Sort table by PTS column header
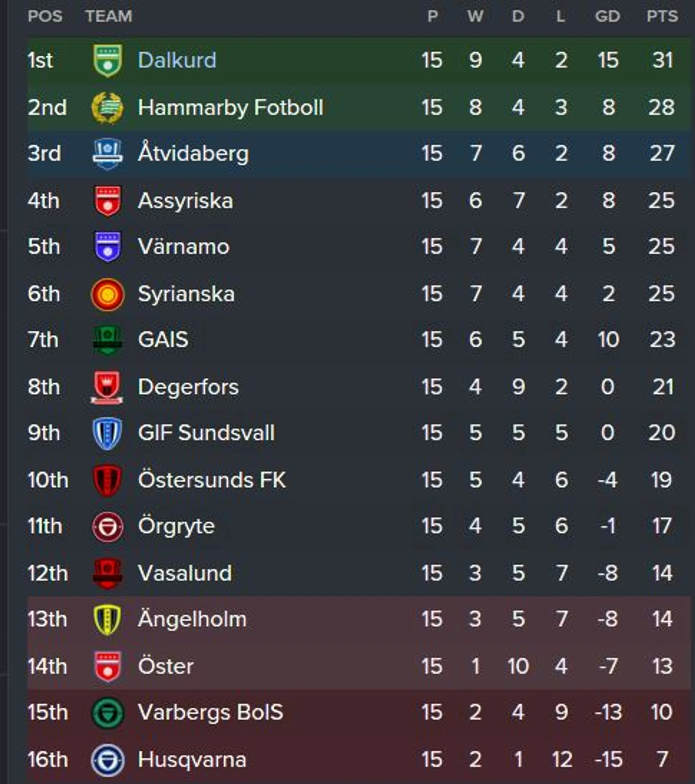 tap(662, 16)
